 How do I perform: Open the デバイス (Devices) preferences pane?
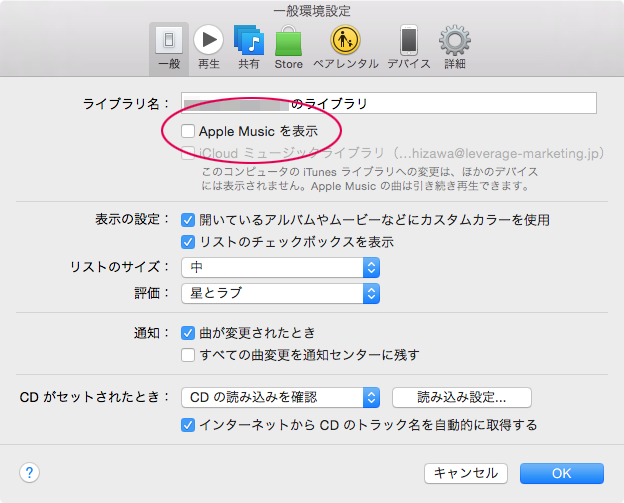point(409,48)
